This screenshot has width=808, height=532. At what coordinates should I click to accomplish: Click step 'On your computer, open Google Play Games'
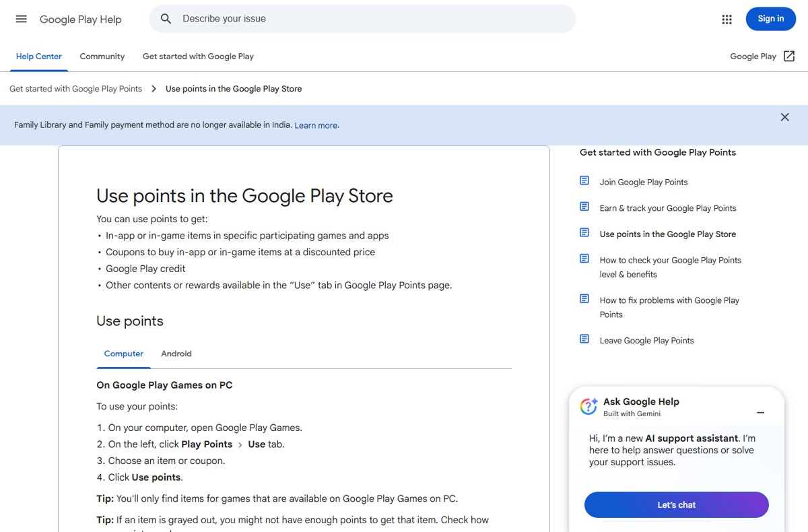pos(205,428)
